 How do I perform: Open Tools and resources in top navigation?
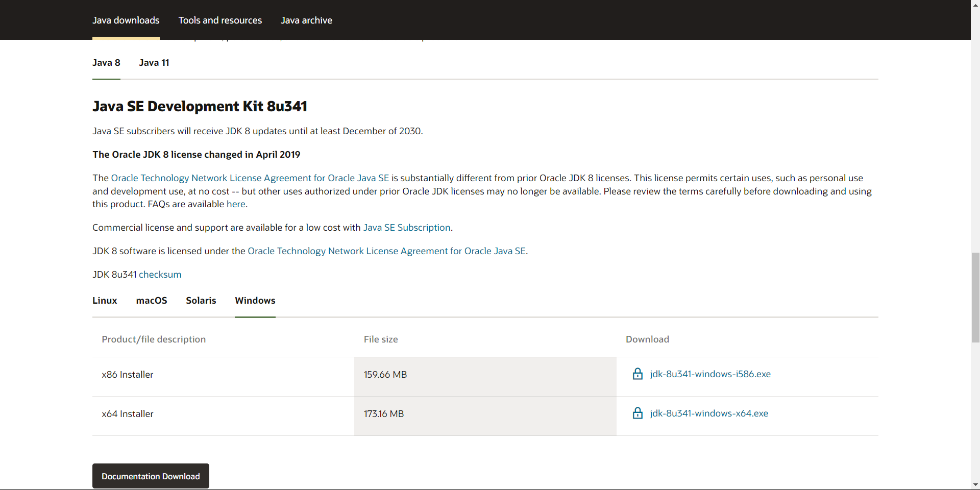coord(220,20)
